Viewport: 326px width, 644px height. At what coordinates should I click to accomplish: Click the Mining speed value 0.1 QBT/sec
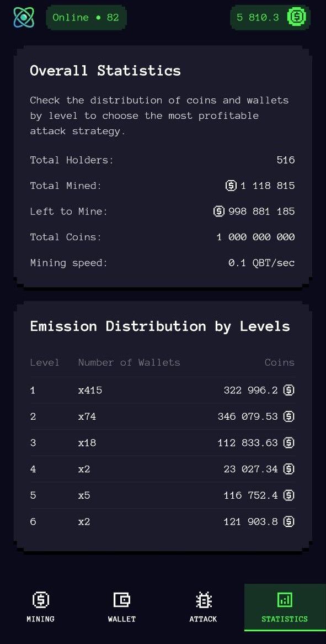point(263,262)
